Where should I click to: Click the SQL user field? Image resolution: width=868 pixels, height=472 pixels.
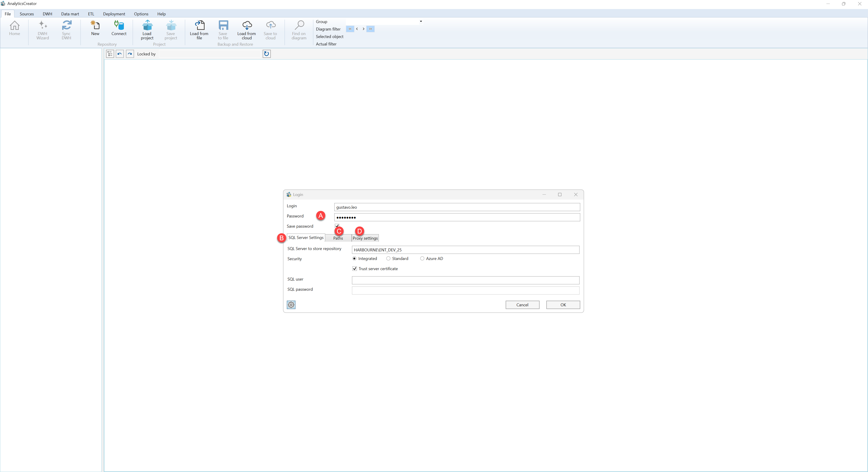tap(466, 280)
